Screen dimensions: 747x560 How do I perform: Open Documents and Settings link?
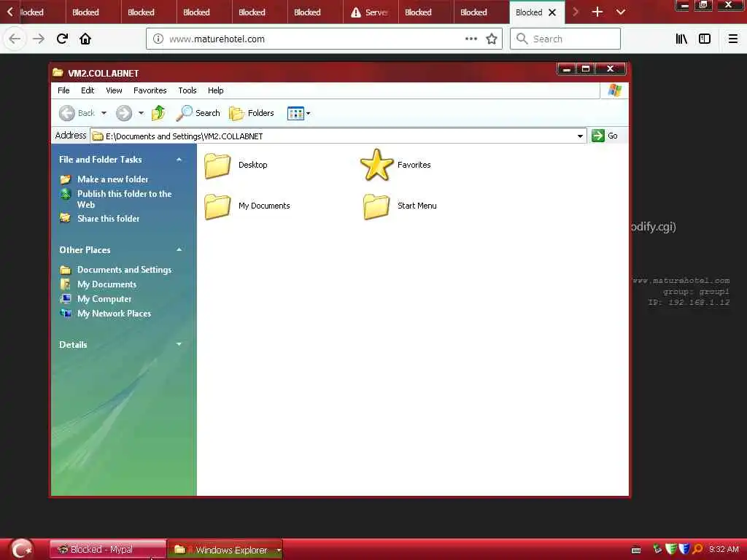click(x=124, y=270)
